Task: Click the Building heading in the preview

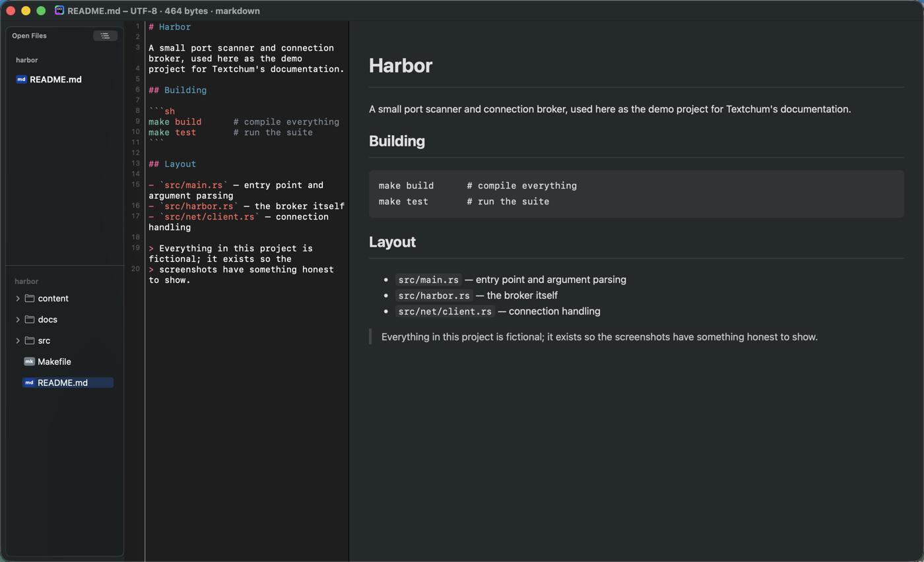Action: tap(397, 141)
